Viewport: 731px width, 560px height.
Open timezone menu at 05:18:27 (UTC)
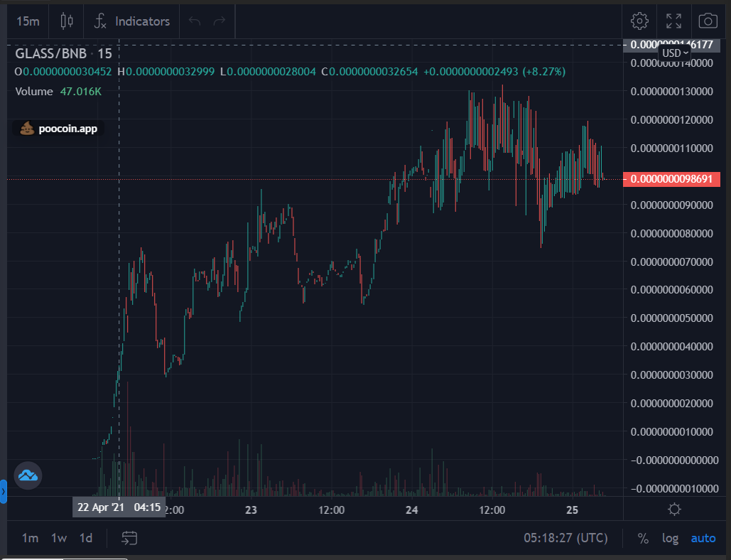(x=565, y=538)
